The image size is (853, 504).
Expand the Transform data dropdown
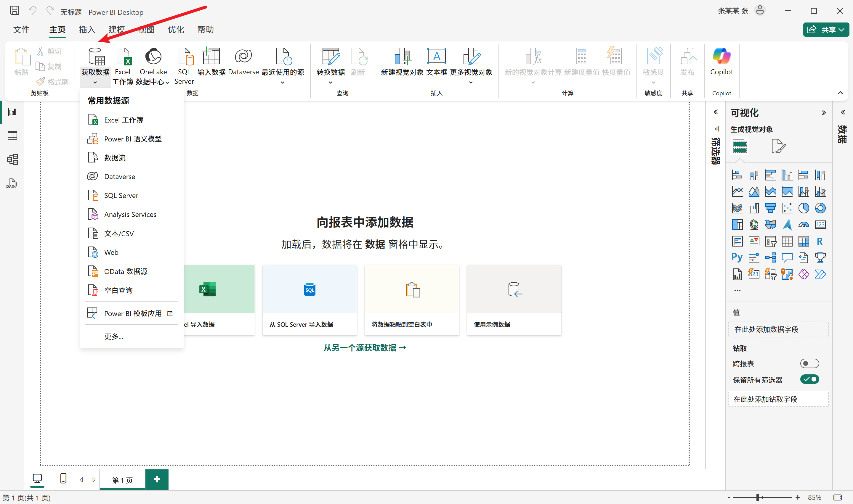click(x=330, y=82)
